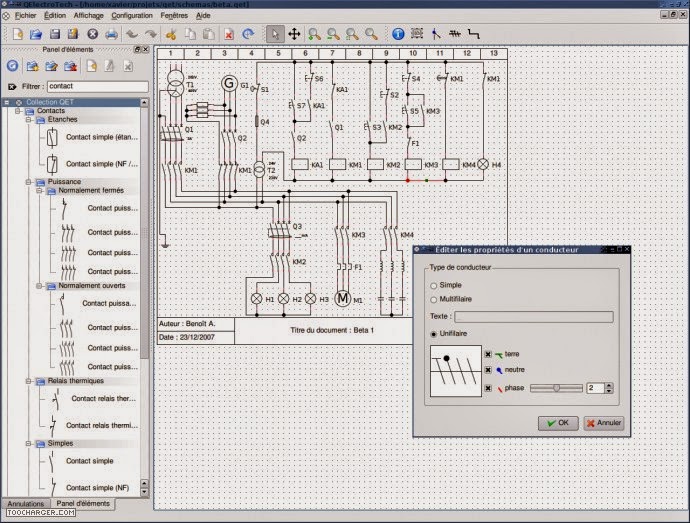The width and height of the screenshot is (690, 523).
Task: Cut selection with scissors icon
Action: pyautogui.click(x=171, y=34)
